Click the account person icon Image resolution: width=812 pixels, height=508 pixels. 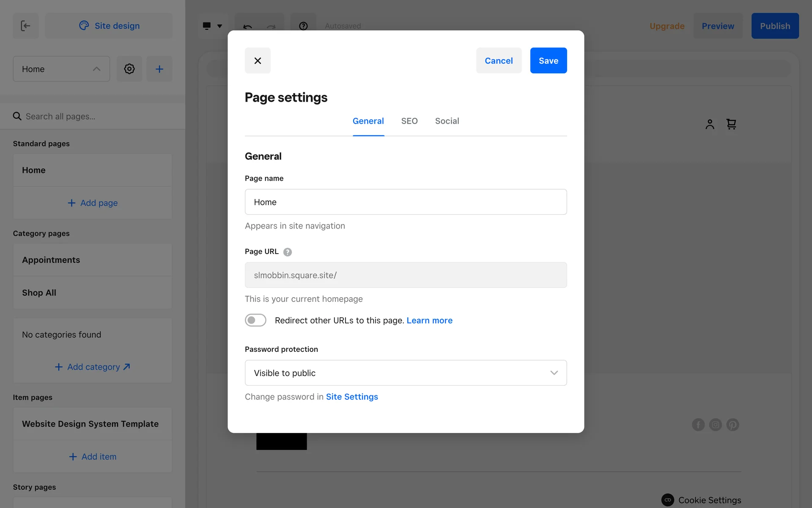point(710,124)
